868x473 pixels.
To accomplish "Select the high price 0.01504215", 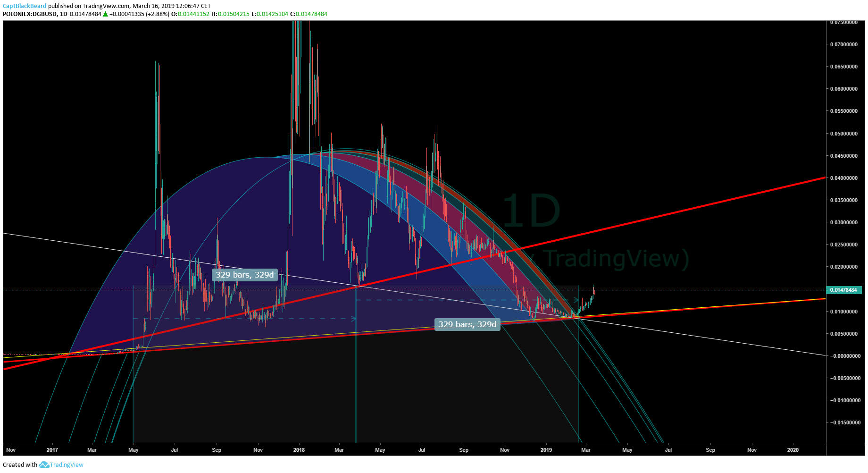I will (234, 14).
